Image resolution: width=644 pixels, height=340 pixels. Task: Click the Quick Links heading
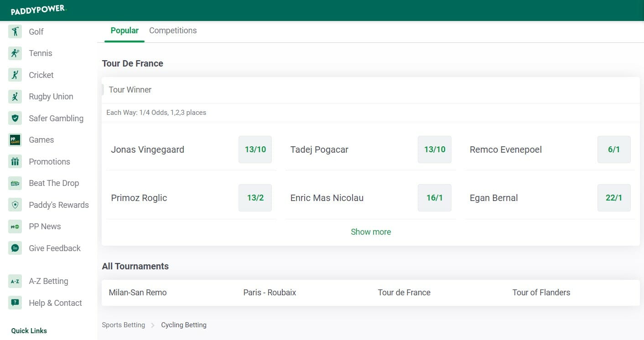coord(29,331)
